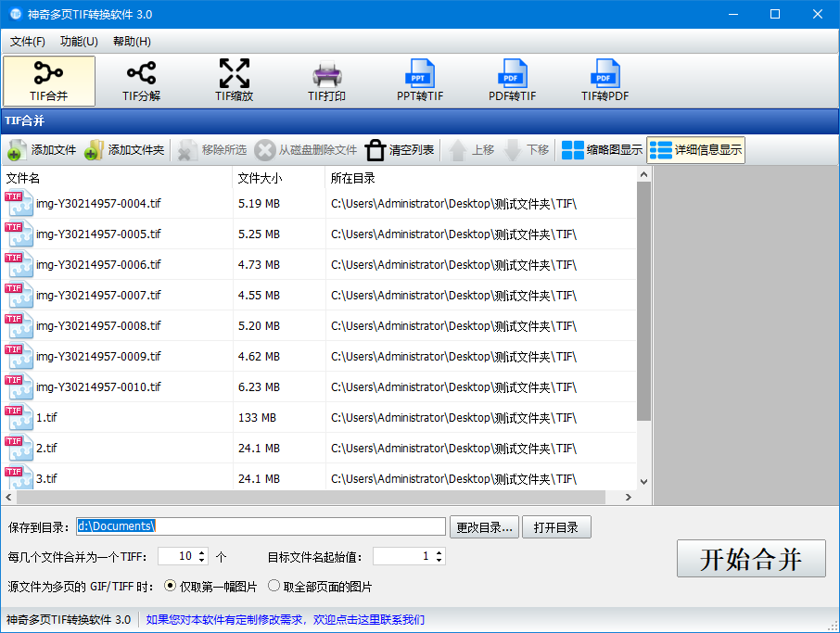Select the PDF转TIF tool
Viewport: 840px width, 633px height.
[511, 81]
